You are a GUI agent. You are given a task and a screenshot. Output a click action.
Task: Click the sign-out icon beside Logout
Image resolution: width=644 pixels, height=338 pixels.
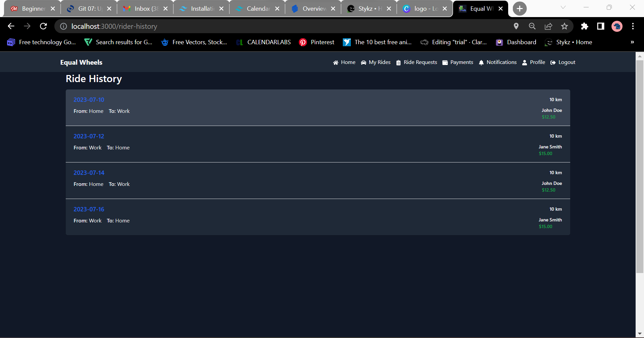pos(553,63)
